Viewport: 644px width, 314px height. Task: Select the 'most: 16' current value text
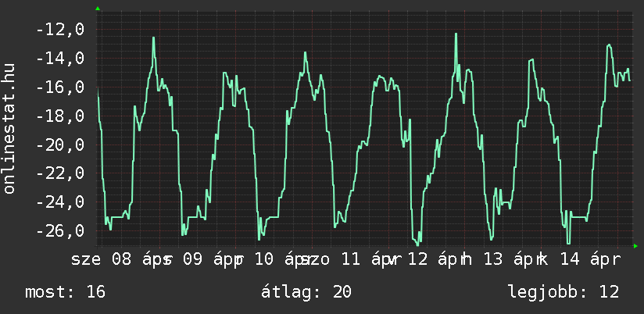[x=66, y=292]
